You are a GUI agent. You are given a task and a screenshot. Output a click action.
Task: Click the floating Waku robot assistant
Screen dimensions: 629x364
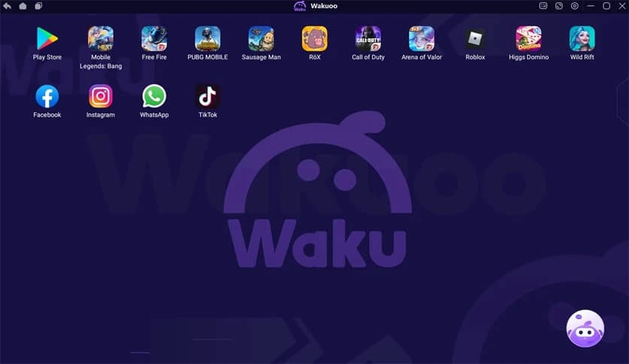pyautogui.click(x=585, y=329)
